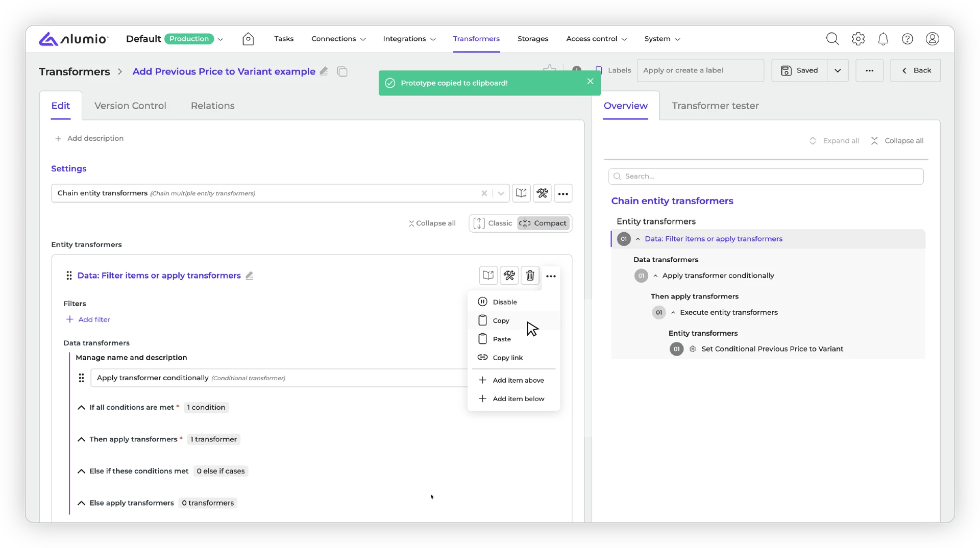This screenshot has height=548, width=980.
Task: Click Add filter link
Action: [88, 319]
